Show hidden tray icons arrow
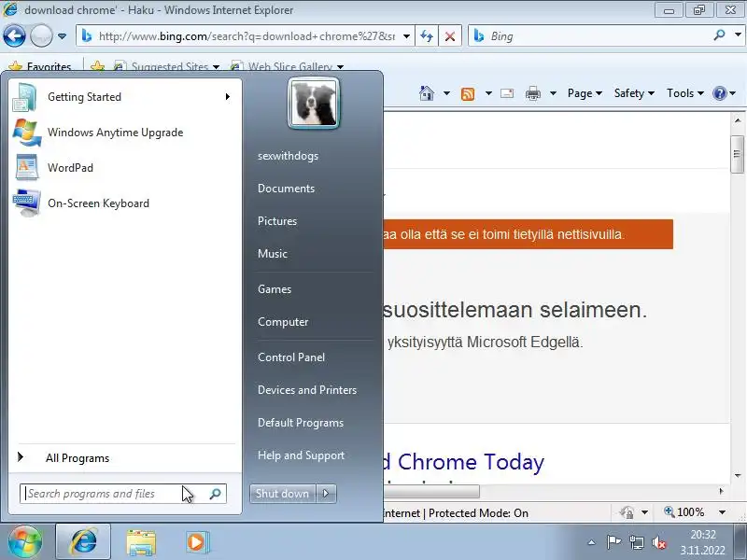Image resolution: width=747 pixels, height=560 pixels. (x=591, y=542)
